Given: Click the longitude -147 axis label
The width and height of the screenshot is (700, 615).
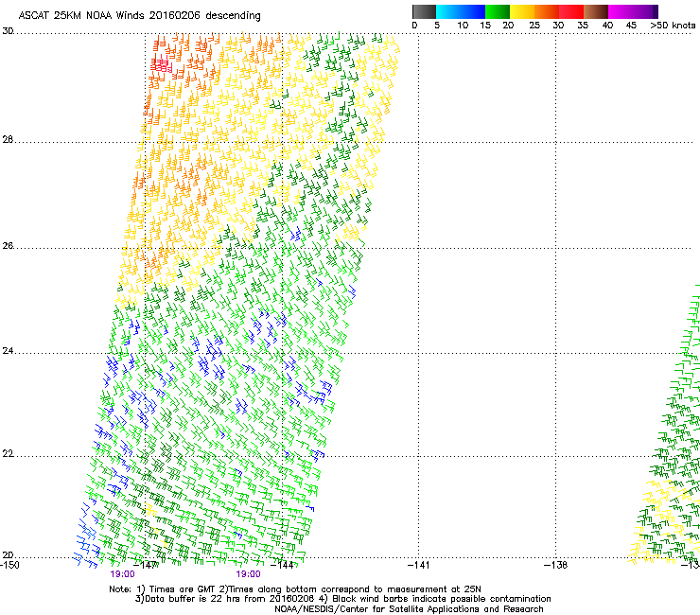Looking at the screenshot, I should pyautogui.click(x=145, y=565).
